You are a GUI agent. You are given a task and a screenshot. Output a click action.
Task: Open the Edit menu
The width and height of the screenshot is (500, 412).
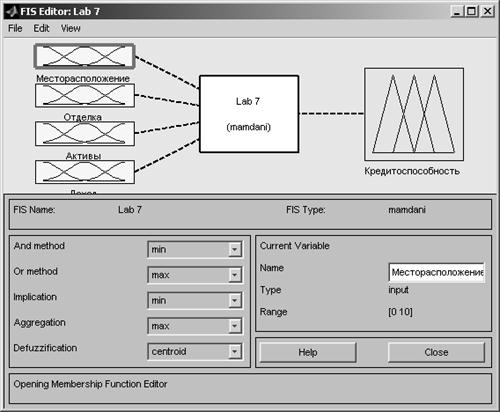(41, 28)
